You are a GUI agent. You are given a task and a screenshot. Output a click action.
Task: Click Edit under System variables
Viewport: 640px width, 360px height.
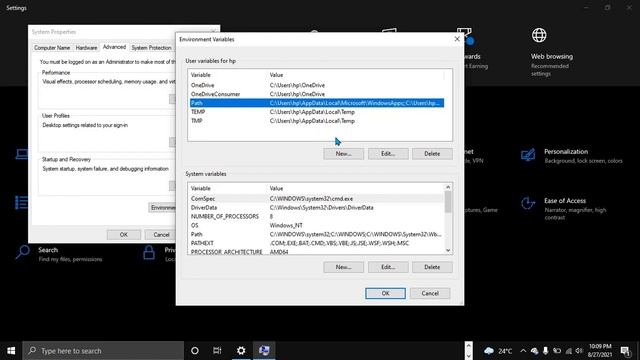tap(388, 267)
